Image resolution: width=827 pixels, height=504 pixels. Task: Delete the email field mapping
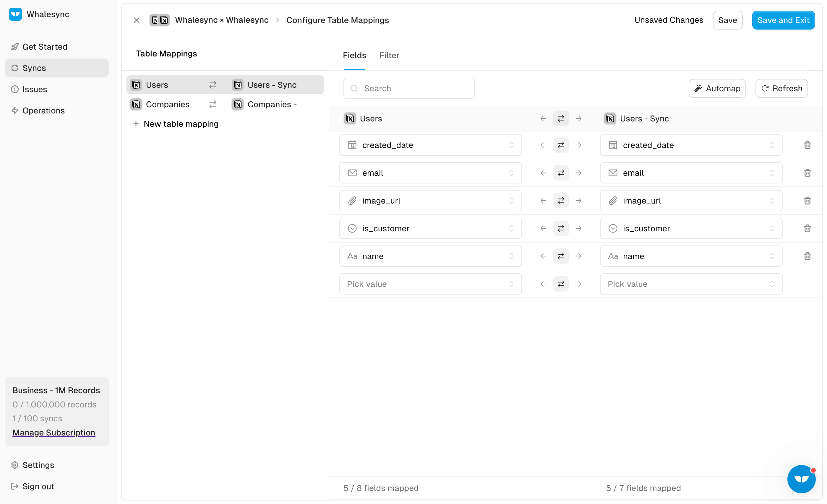(x=807, y=173)
